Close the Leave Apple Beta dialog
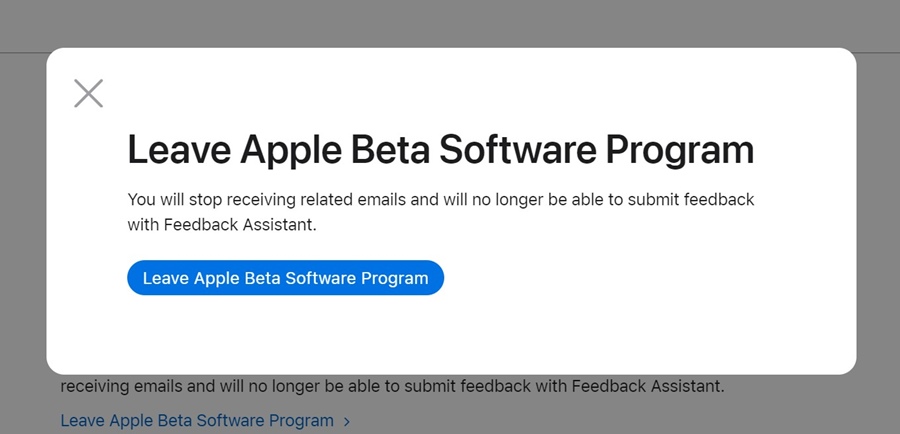Screen dimensions: 900x434 pyautogui.click(x=89, y=93)
